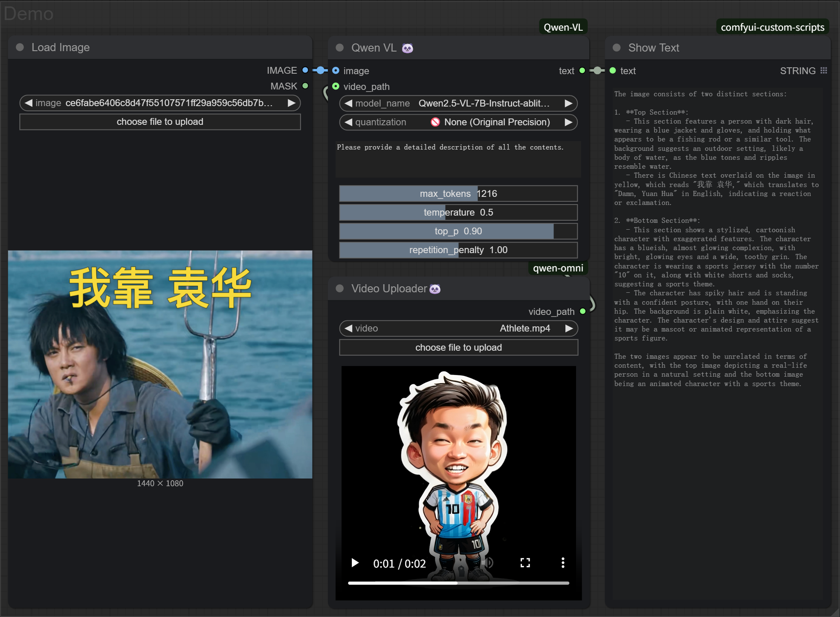Collapse the Qwen VL node via its dot

point(339,48)
